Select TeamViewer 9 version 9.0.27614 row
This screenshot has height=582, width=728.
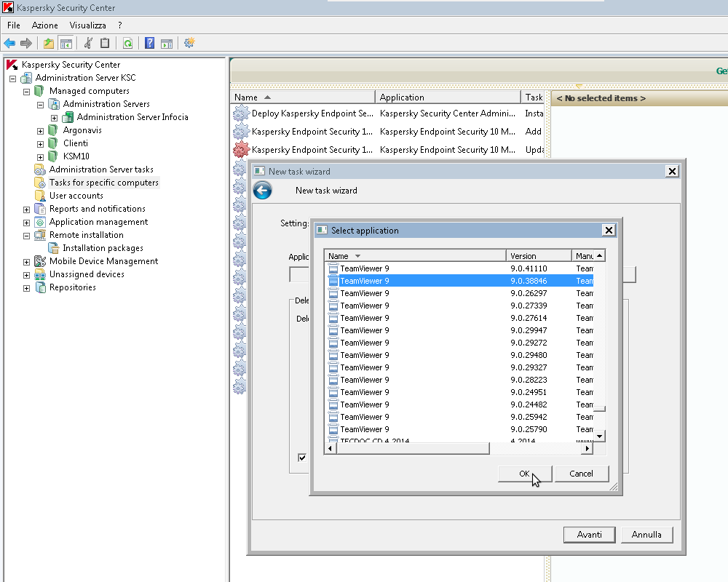(459, 318)
